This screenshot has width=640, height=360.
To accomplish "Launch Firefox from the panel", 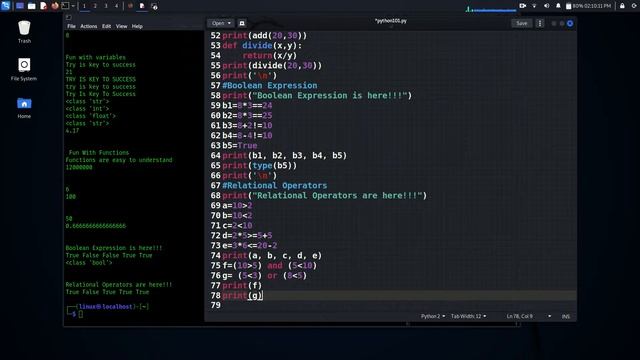I will pyautogui.click(x=55, y=6).
